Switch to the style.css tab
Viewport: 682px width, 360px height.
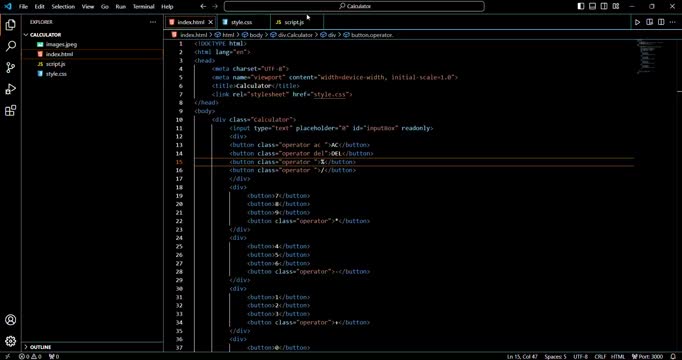click(x=241, y=22)
